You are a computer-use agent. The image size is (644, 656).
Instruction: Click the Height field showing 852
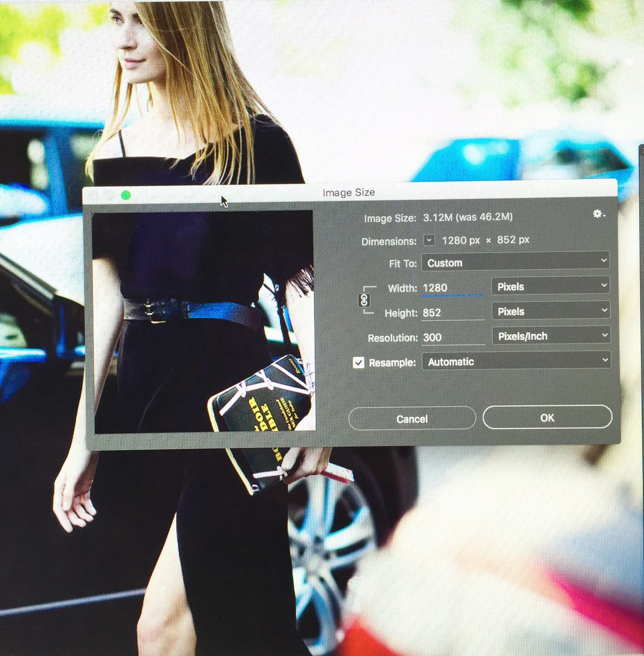453,313
